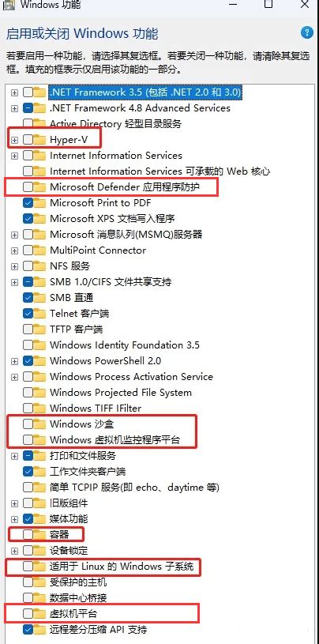
Task: Click the 容器 folder icon
Action: 39,534
